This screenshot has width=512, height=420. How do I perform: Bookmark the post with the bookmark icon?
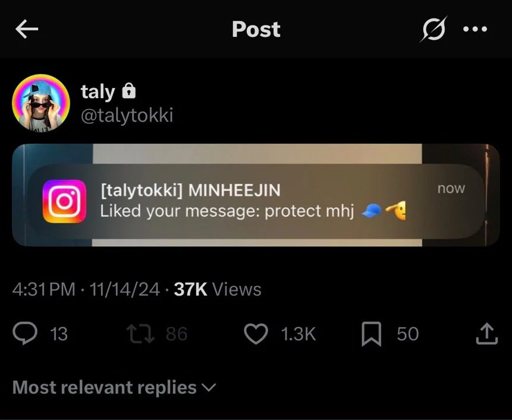point(372,334)
